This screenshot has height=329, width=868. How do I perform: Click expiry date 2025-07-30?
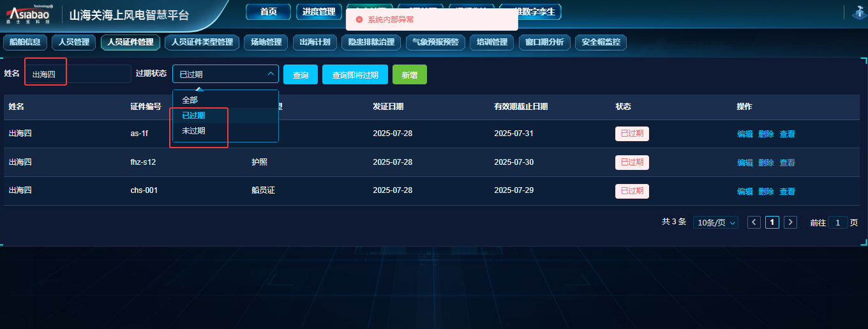click(x=514, y=162)
